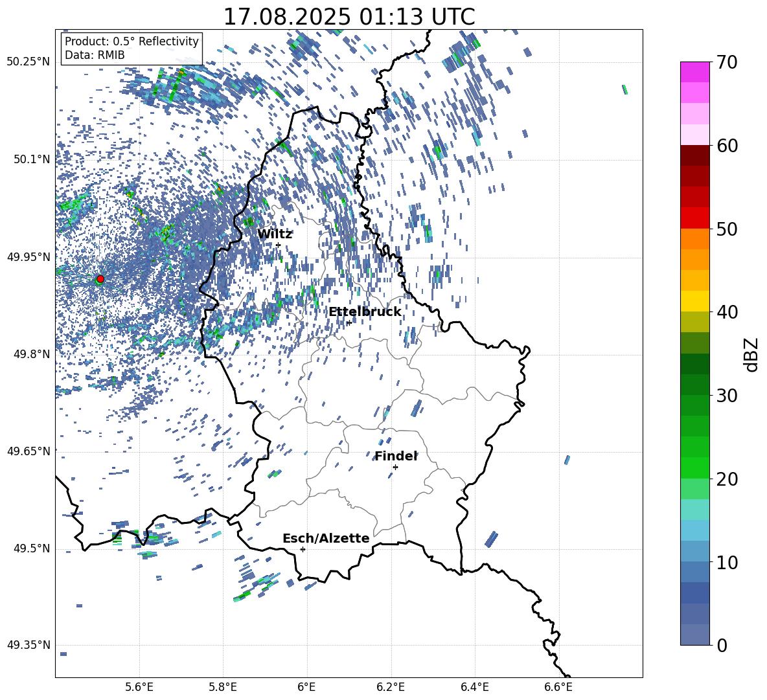
Task: Click the Ettelbruck city label
Action: pos(365,312)
